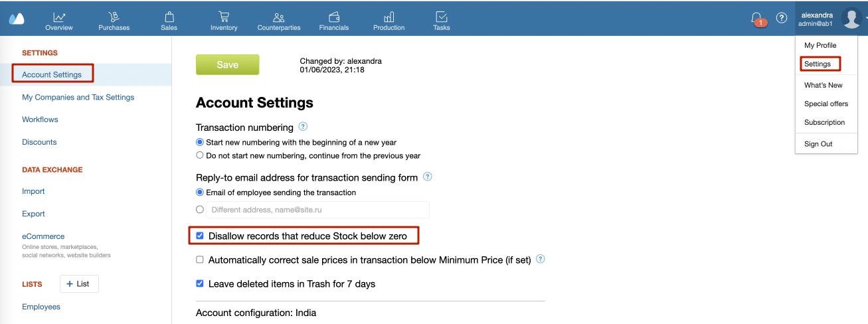Enable automatically correct sale prices checkbox
This screenshot has width=868, height=324.
[200, 260]
